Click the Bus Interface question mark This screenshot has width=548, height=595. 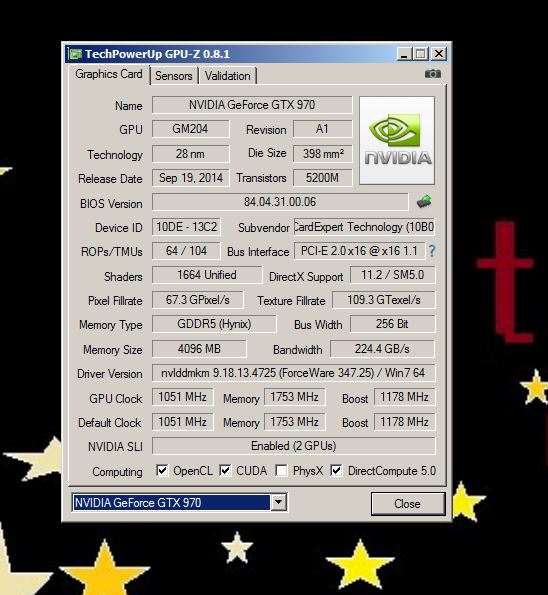click(432, 251)
